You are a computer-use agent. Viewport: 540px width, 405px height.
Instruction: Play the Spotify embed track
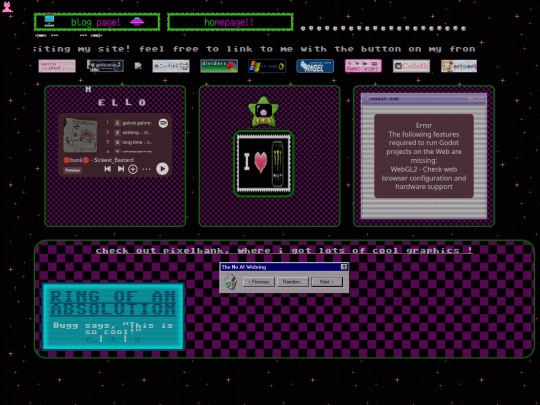coord(162,169)
